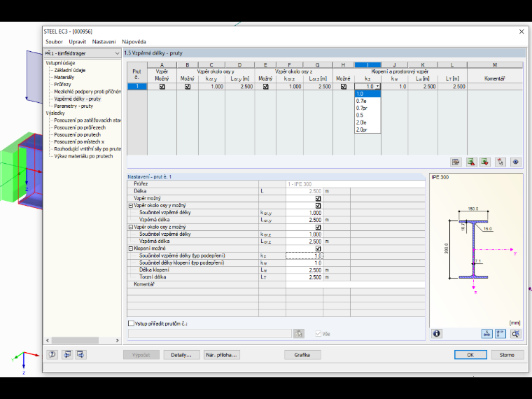Click the Excel export icon with red arrow
Screen dimensions: 532x399
click(x=471, y=162)
